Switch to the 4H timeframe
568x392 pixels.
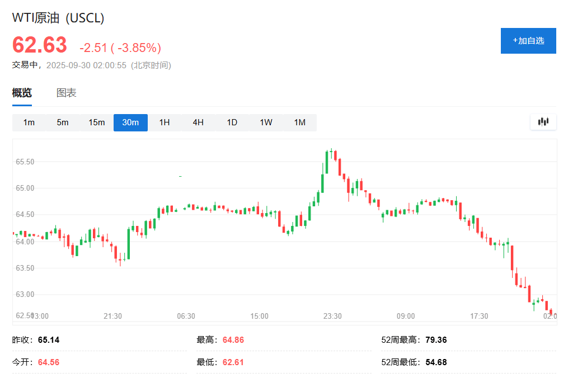pyautogui.click(x=198, y=122)
